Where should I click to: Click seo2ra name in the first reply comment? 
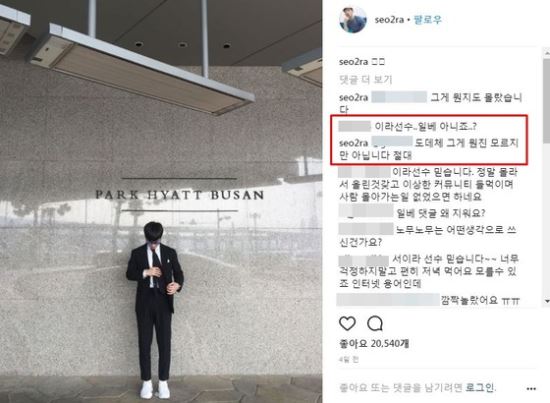click(353, 97)
